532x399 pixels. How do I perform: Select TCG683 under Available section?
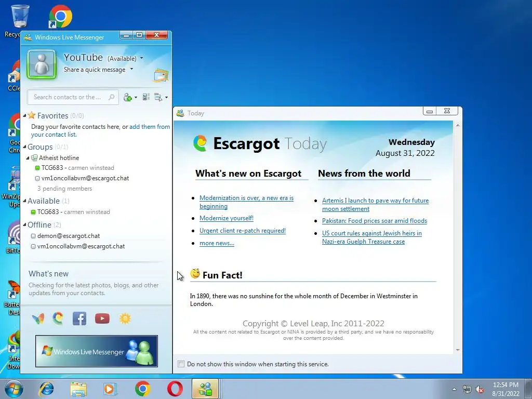[x=70, y=212]
